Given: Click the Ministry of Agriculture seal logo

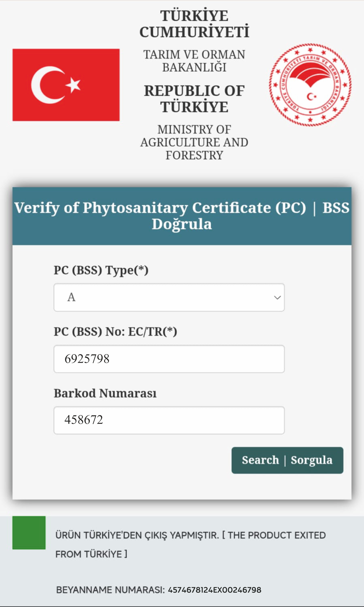Looking at the screenshot, I should pyautogui.click(x=310, y=85).
